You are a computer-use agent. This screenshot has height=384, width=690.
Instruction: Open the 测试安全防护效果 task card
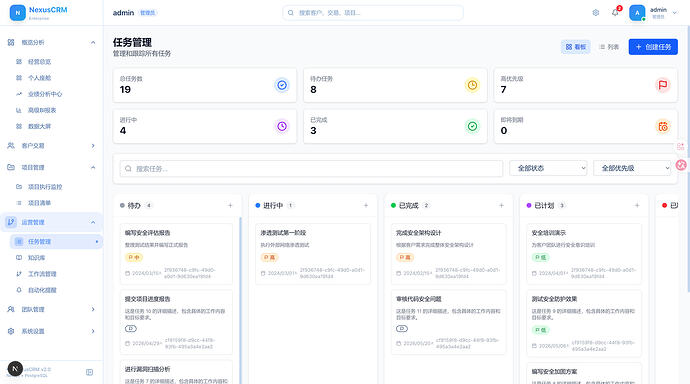pos(584,323)
